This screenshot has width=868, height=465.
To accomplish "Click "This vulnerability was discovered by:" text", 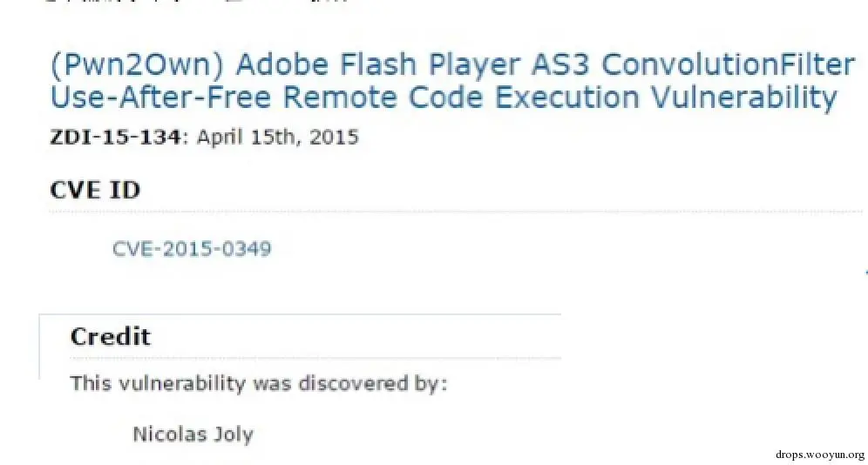I will click(x=258, y=383).
